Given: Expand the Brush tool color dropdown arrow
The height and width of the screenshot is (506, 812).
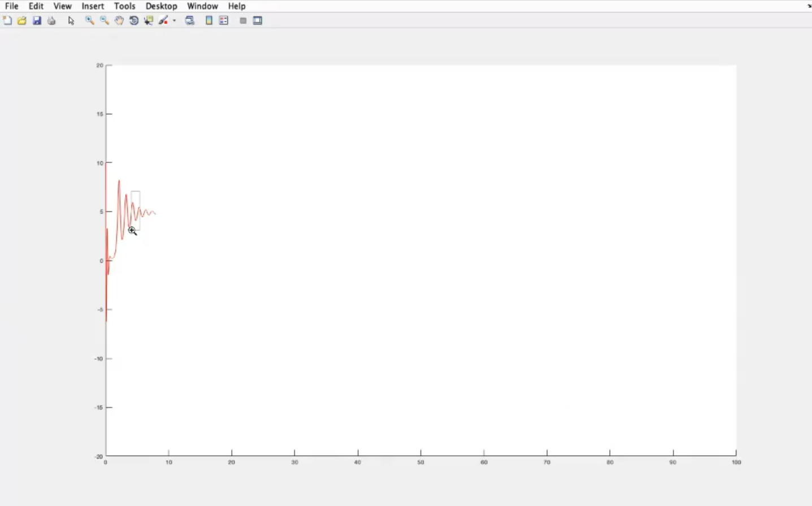Looking at the screenshot, I should 174,21.
